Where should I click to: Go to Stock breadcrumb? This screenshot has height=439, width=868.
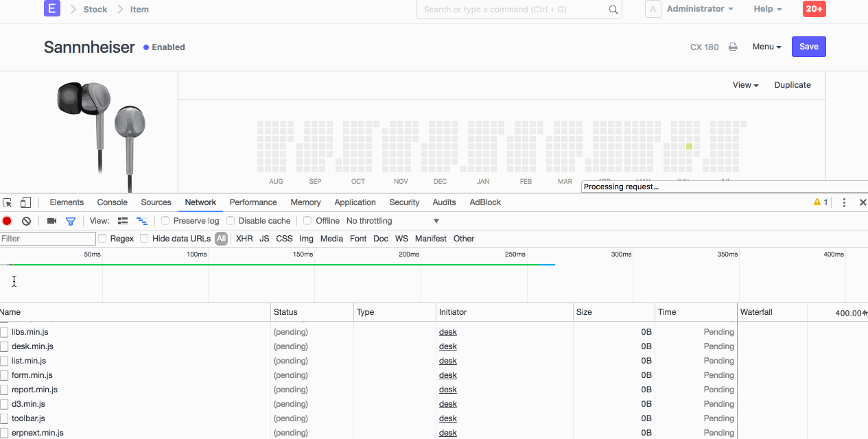95,10
